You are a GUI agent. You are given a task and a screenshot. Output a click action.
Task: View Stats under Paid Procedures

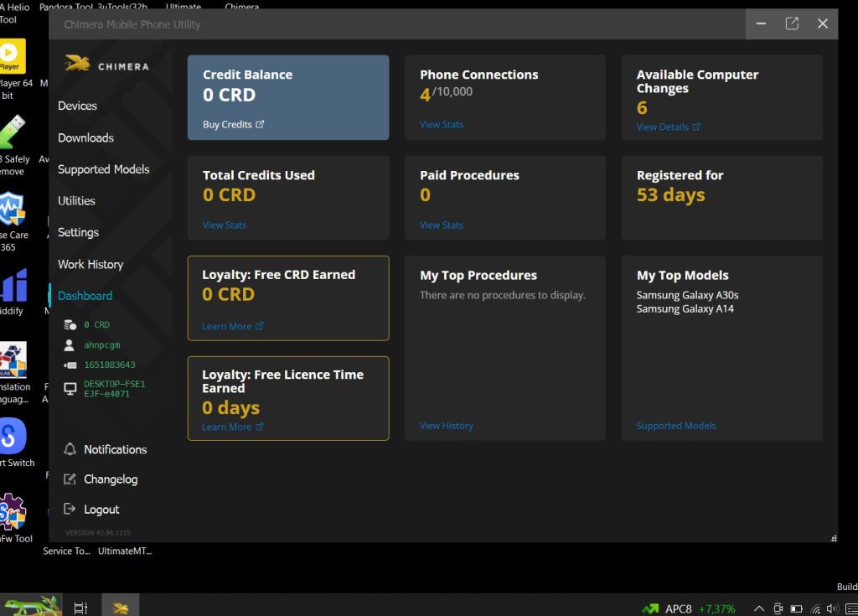(441, 225)
